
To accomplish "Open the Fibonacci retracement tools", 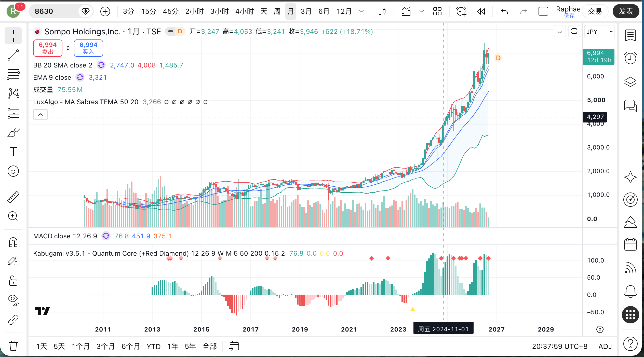I will [x=13, y=74].
